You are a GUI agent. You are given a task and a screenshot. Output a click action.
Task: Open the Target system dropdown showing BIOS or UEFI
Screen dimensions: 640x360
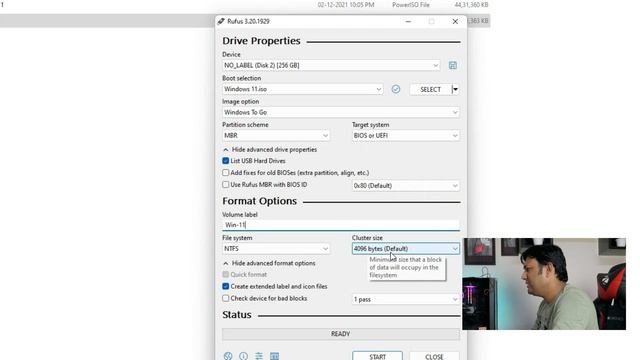406,136
